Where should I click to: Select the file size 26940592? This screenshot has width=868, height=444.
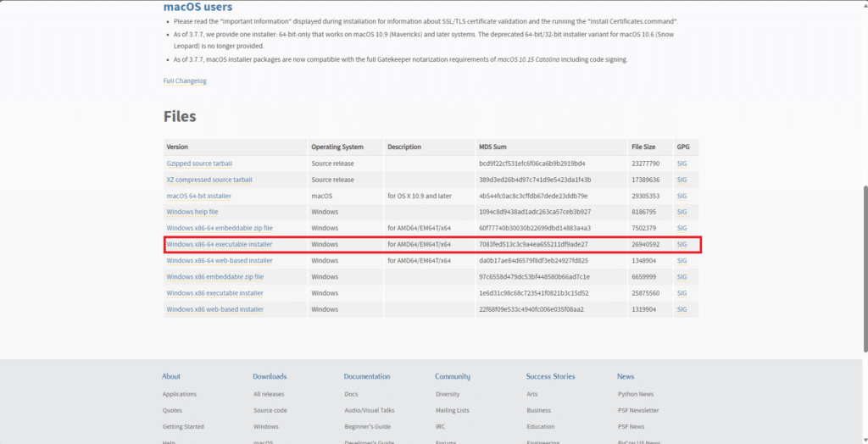click(x=645, y=244)
